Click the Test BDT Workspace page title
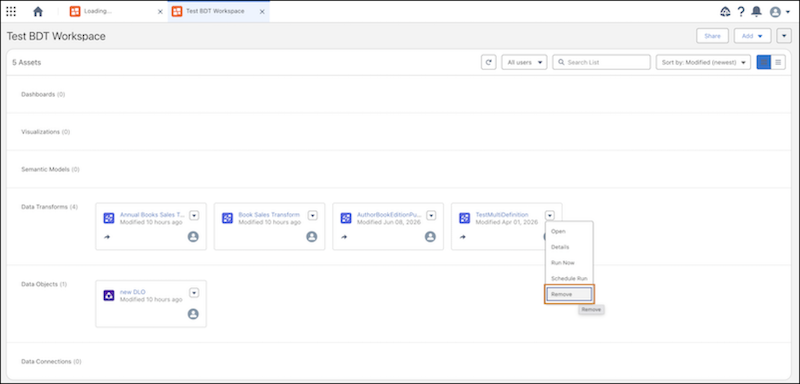This screenshot has height=384, width=800. [x=56, y=37]
